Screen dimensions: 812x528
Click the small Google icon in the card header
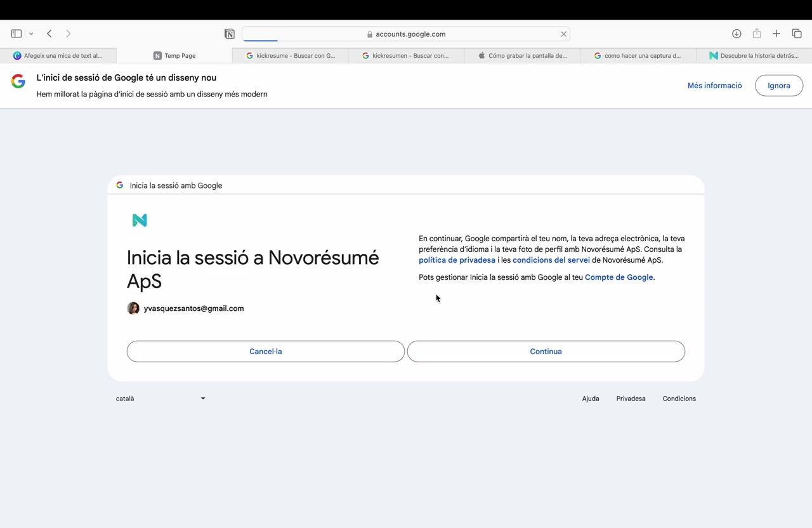120,185
